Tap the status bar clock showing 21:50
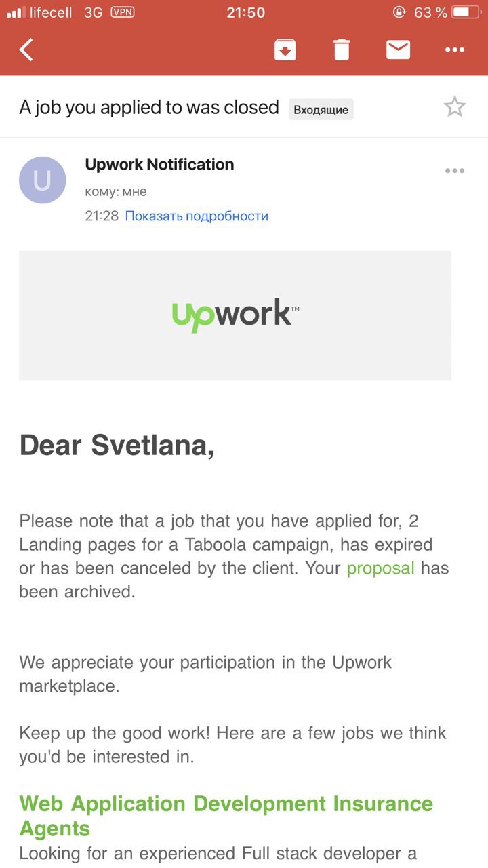Image resolution: width=488 pixels, height=868 pixels. (x=245, y=12)
